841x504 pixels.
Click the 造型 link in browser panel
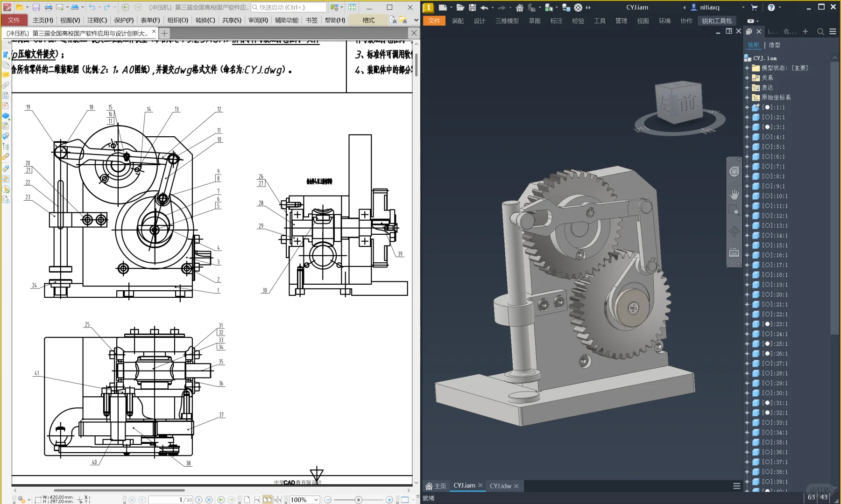click(774, 45)
